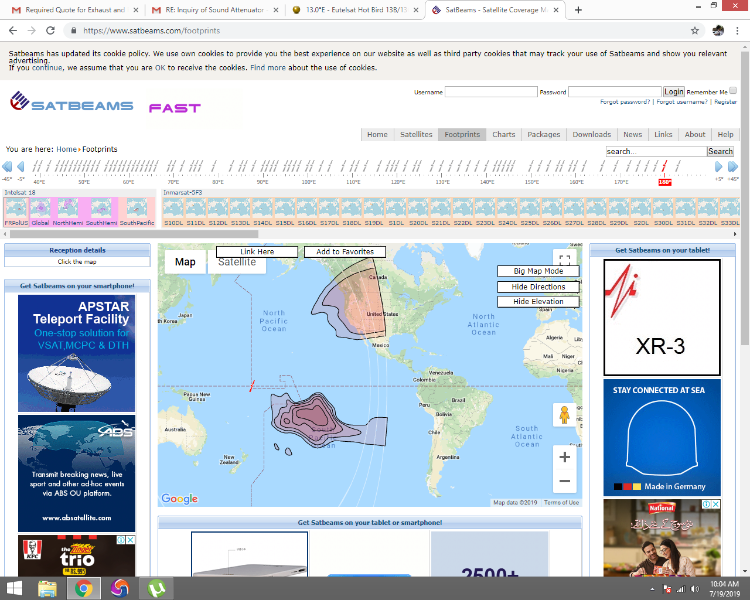Open the NorthHemi beam thumbnail

(68, 211)
